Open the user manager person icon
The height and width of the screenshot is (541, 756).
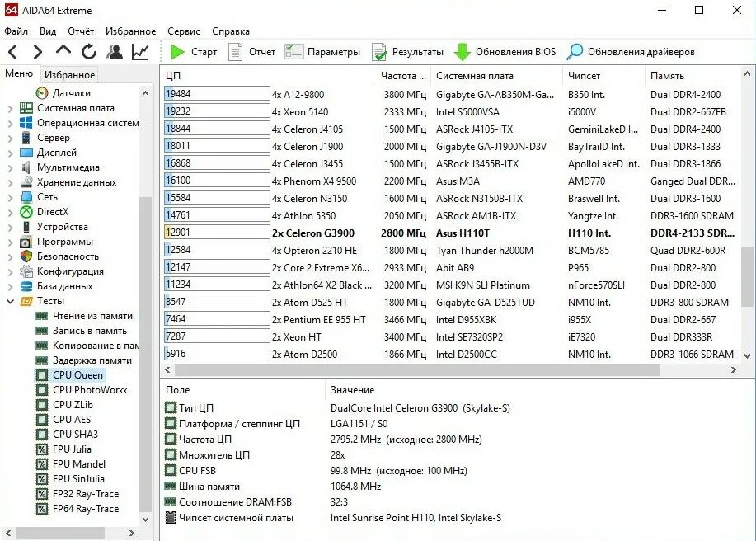[x=115, y=52]
